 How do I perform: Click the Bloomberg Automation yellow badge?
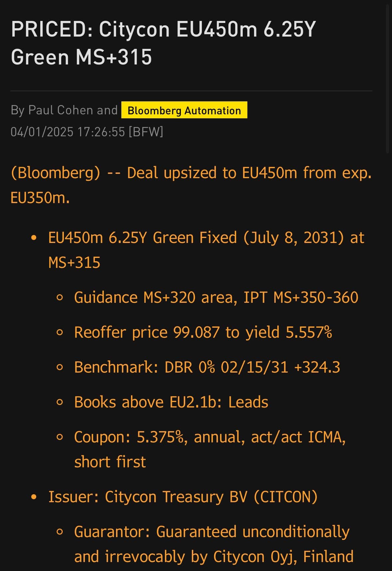[x=184, y=110]
